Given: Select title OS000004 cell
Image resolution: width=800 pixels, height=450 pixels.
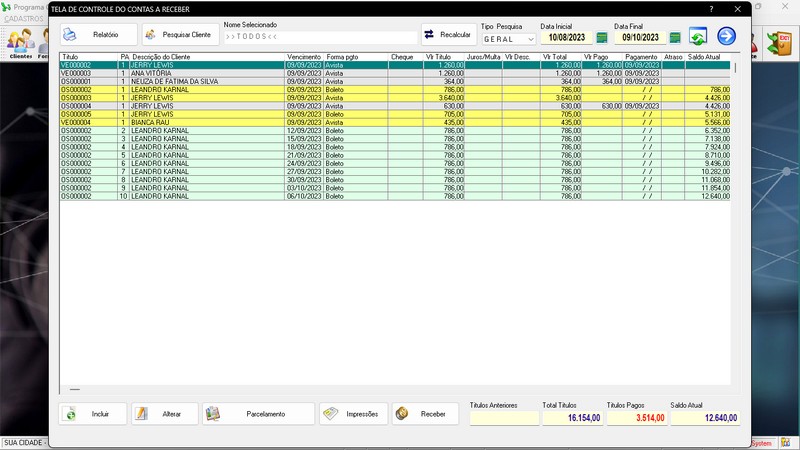Looking at the screenshot, I should (x=89, y=106).
